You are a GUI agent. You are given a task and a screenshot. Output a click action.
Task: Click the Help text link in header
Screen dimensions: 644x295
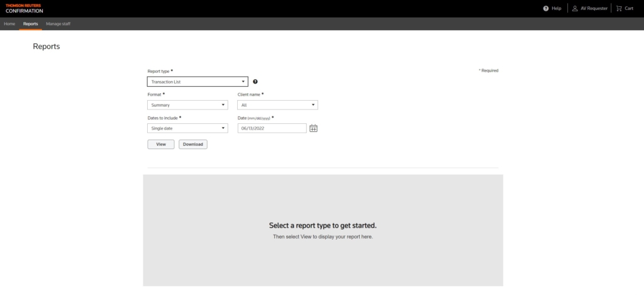tap(556, 8)
